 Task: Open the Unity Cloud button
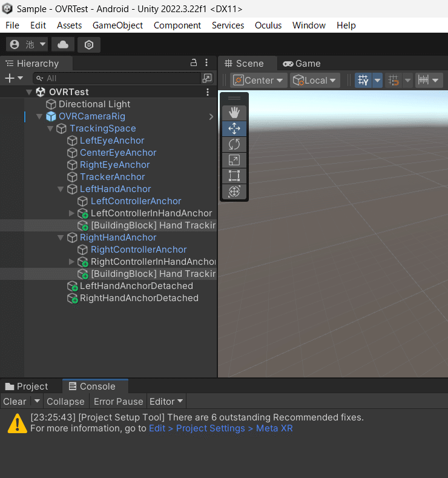(x=63, y=45)
